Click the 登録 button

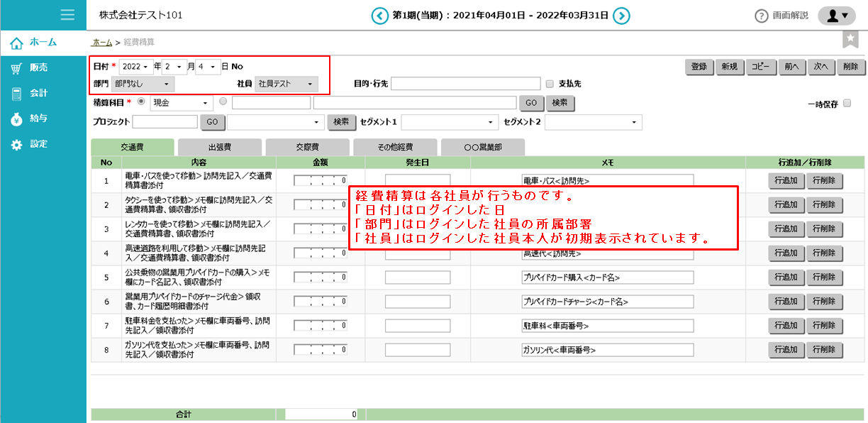tap(699, 67)
